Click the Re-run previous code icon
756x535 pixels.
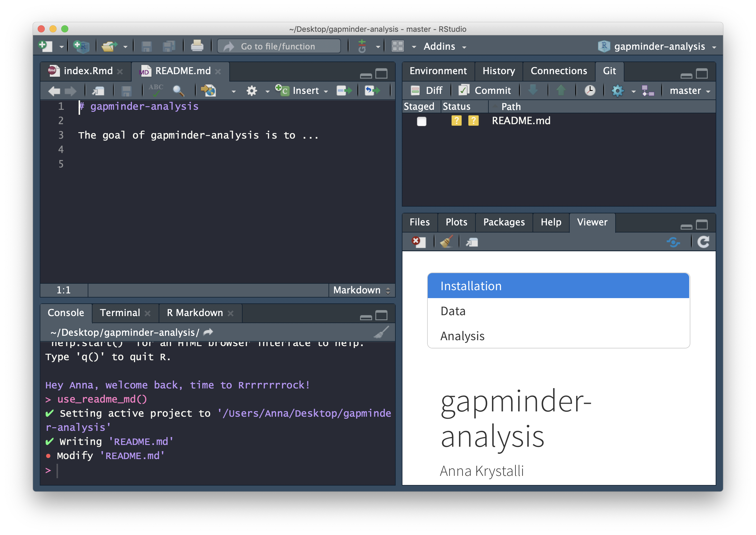[372, 90]
